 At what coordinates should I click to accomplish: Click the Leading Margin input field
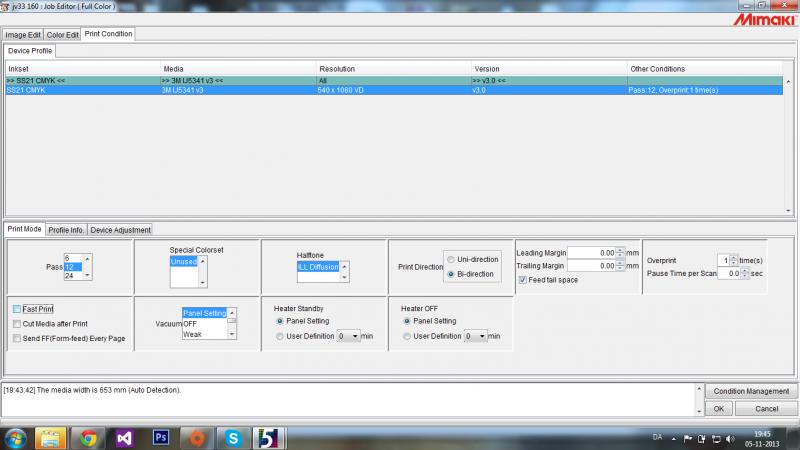coord(591,253)
